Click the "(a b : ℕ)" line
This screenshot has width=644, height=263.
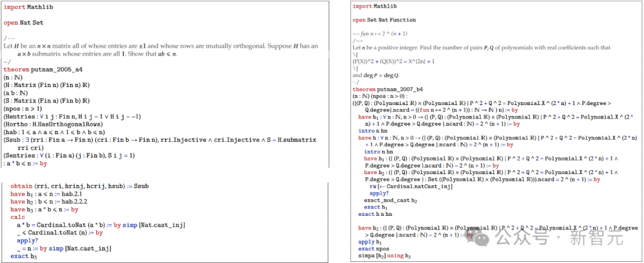[x=15, y=93]
